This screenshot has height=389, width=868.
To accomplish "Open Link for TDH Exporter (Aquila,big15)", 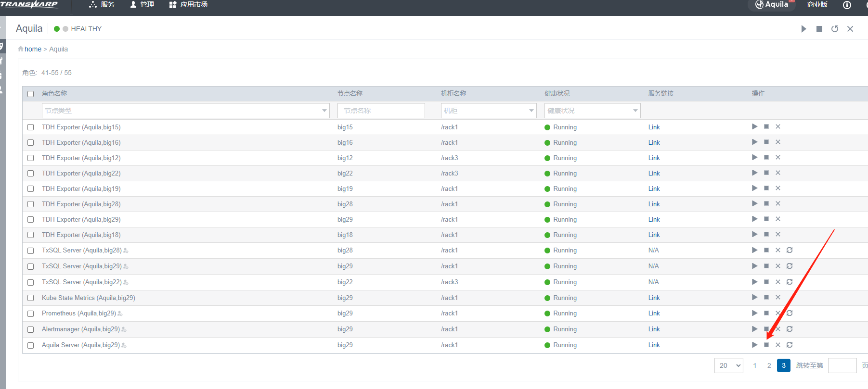I will pos(654,127).
